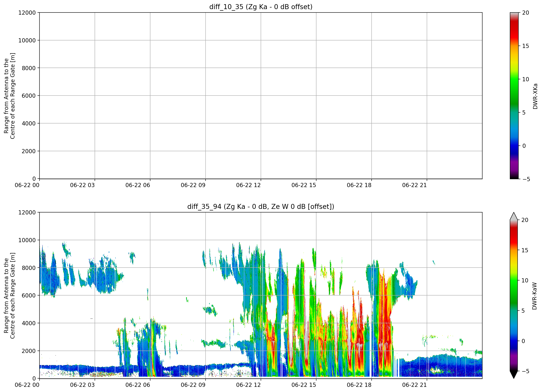The image size is (542, 392).
Task: Click the "10000" y-tick of the diff_35_94 plot
Action: tap(27, 240)
